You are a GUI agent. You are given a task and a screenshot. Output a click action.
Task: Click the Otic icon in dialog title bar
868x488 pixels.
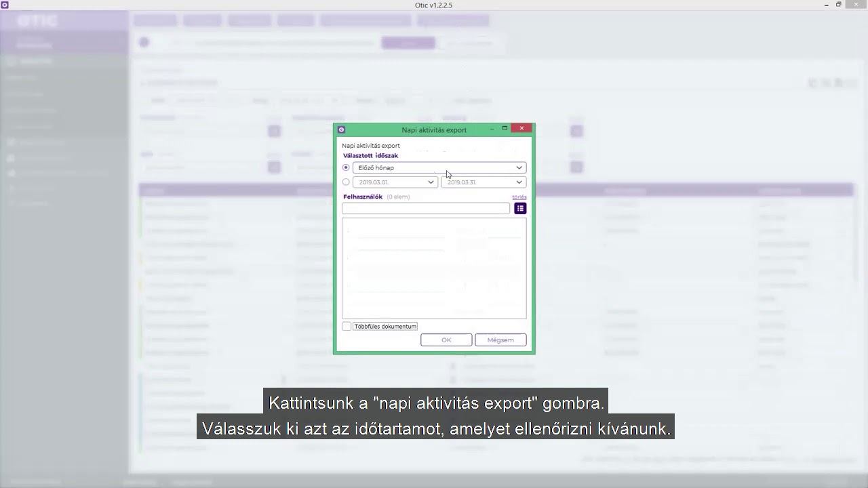click(341, 129)
